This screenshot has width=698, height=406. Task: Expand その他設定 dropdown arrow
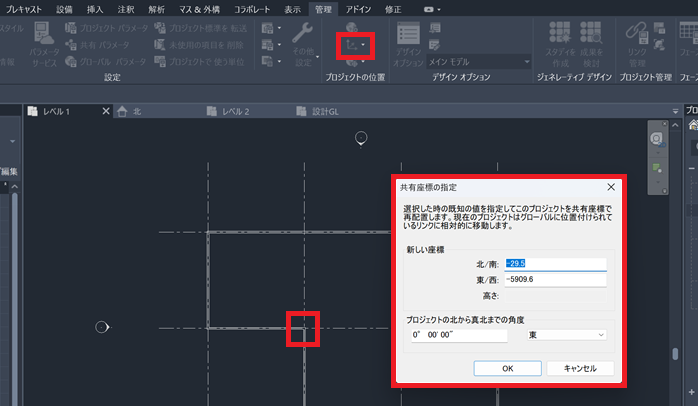point(317,57)
